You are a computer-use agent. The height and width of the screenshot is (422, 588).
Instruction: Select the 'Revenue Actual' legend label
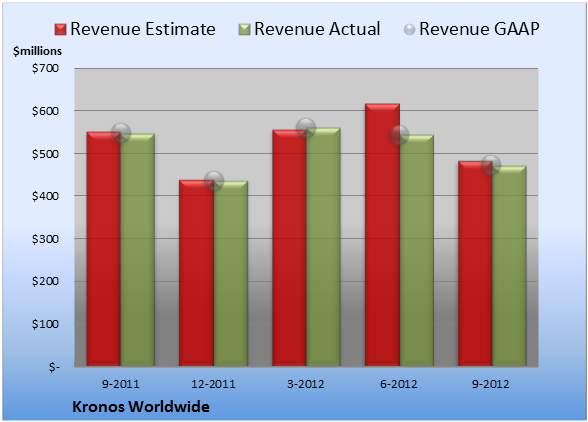(x=317, y=29)
